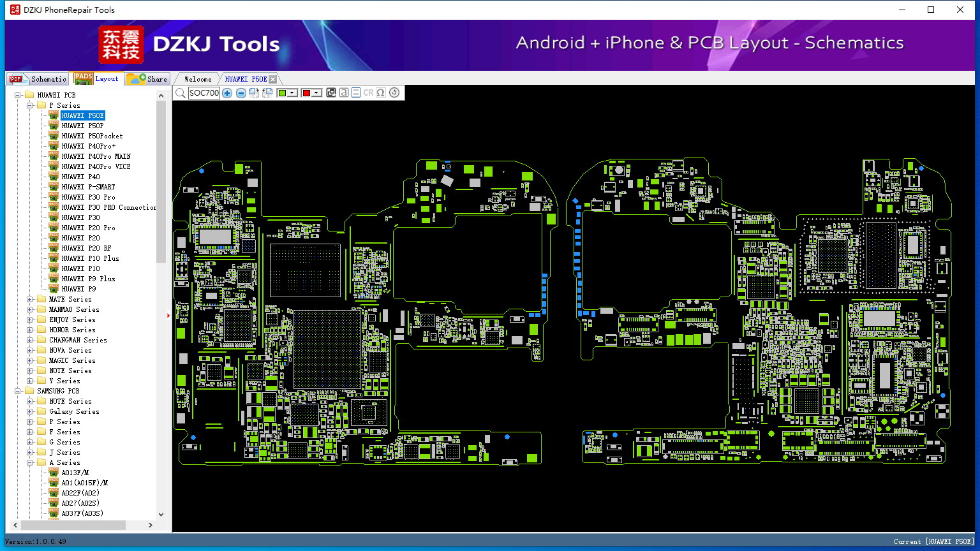Select the MAGIC Series folder
Screen dimensions: 980x551
[x=72, y=360]
